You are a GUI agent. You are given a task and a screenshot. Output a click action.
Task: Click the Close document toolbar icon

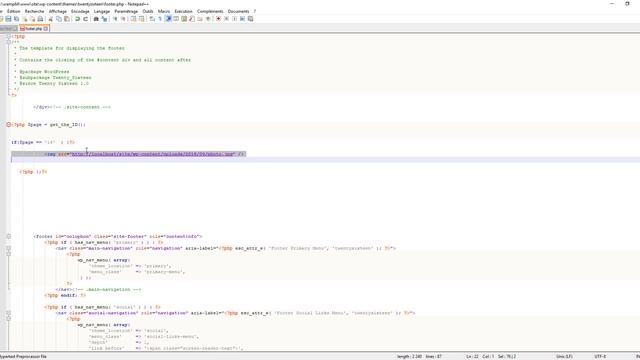[25, 19]
